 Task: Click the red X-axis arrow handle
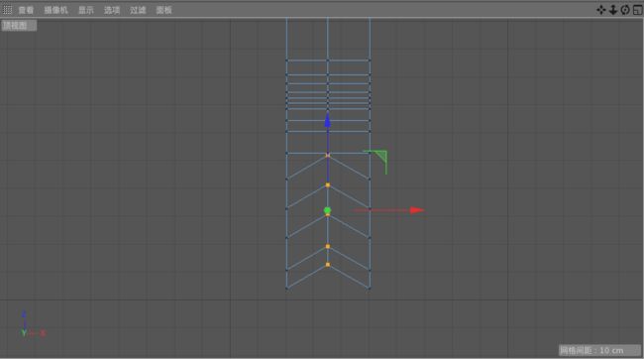417,210
